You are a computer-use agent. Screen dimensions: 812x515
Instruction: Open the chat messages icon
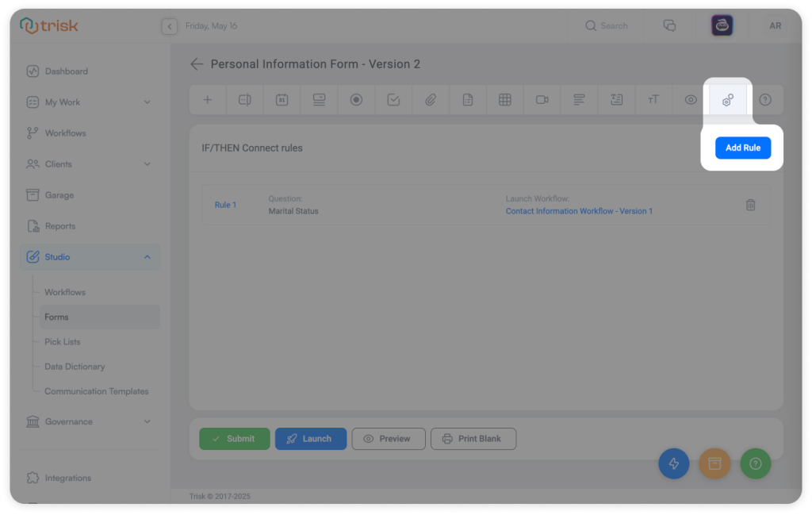tap(669, 25)
